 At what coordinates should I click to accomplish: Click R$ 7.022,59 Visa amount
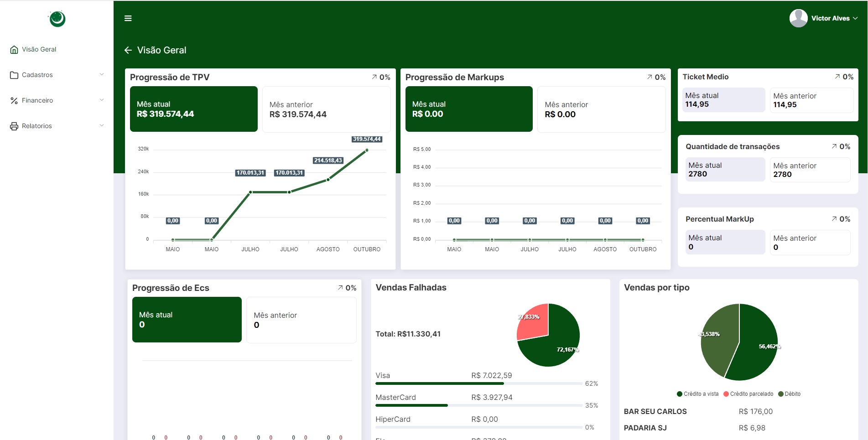[492, 376]
